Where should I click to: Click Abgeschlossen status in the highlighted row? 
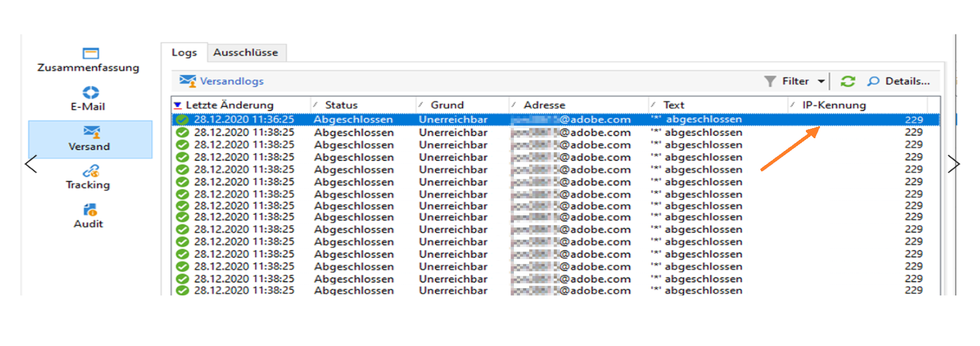[353, 119]
